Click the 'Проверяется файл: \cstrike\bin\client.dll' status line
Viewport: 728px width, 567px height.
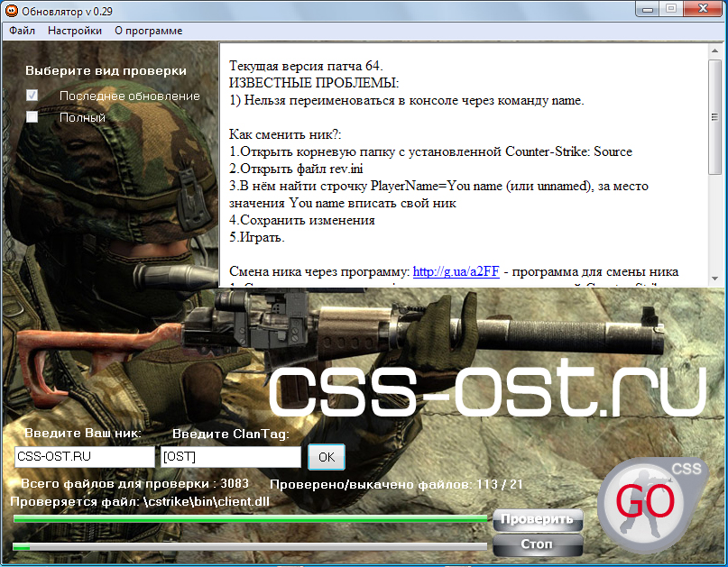point(140,501)
